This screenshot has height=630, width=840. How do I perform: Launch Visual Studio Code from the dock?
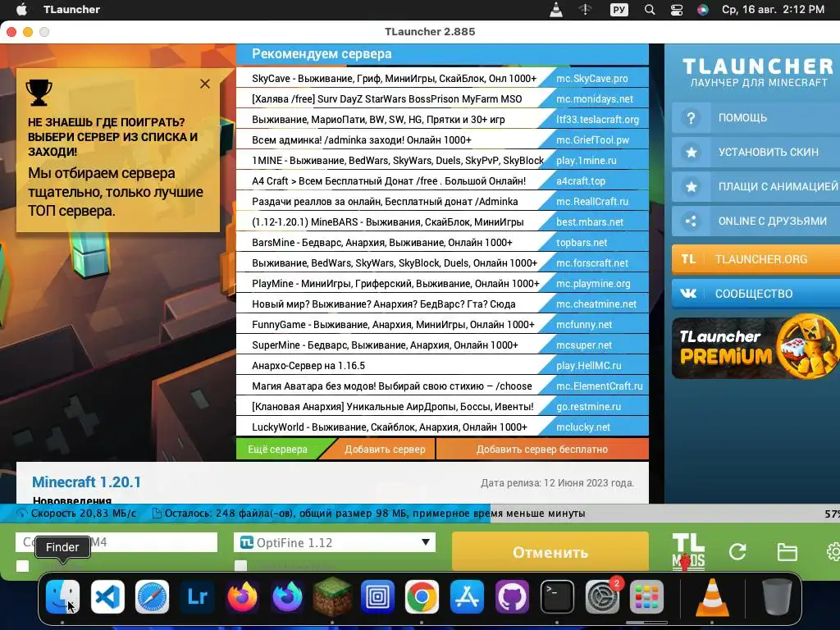107,596
